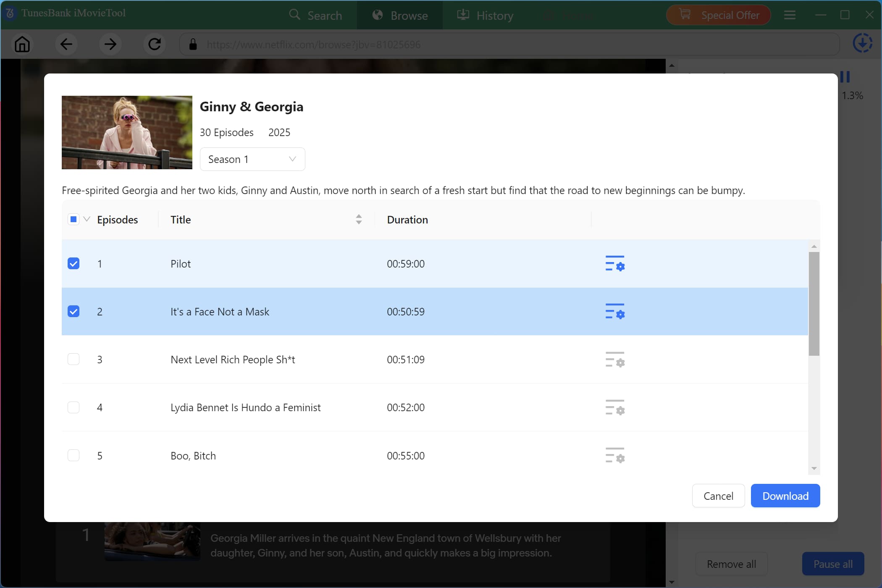Sort episodes by the Title sort arrows
This screenshot has width=882, height=588.
[359, 219]
